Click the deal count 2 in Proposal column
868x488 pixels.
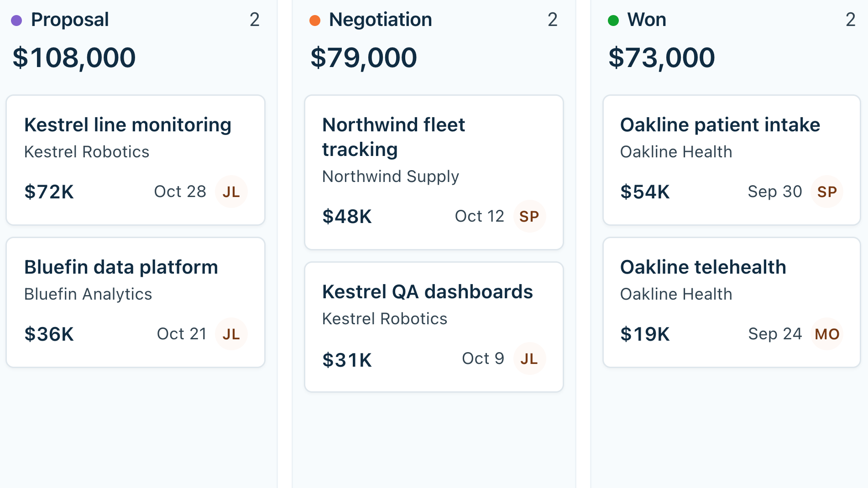pyautogui.click(x=255, y=20)
